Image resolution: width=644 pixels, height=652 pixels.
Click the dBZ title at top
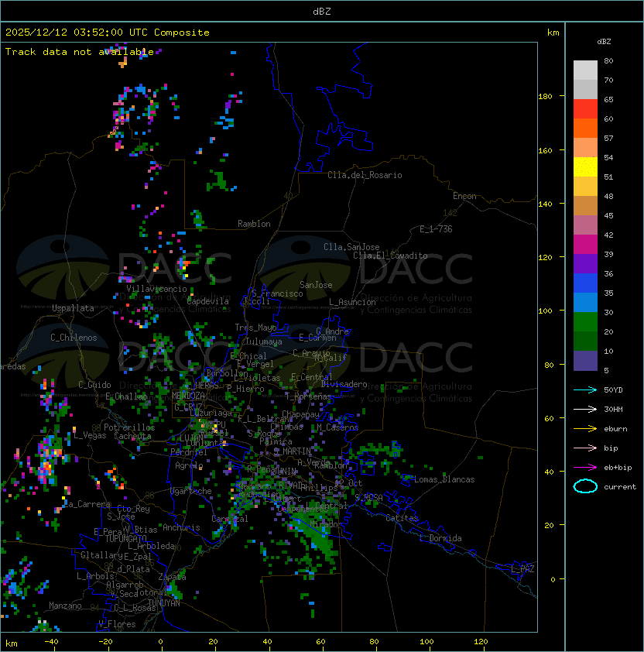321,12
